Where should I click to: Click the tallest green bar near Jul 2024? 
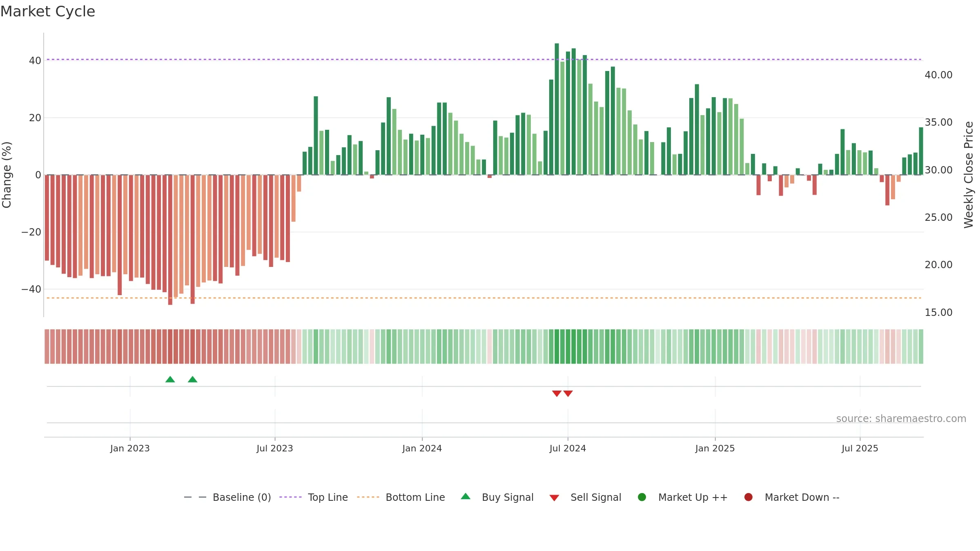tap(557, 109)
